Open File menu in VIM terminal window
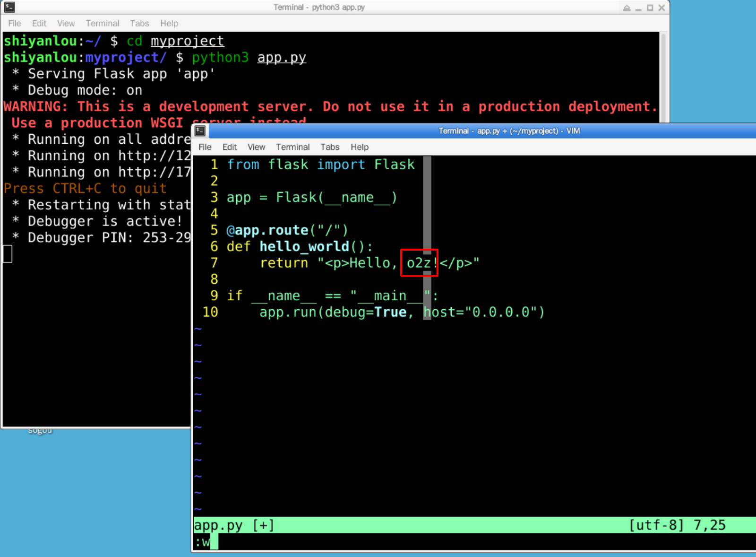This screenshot has width=756, height=557. (x=205, y=147)
